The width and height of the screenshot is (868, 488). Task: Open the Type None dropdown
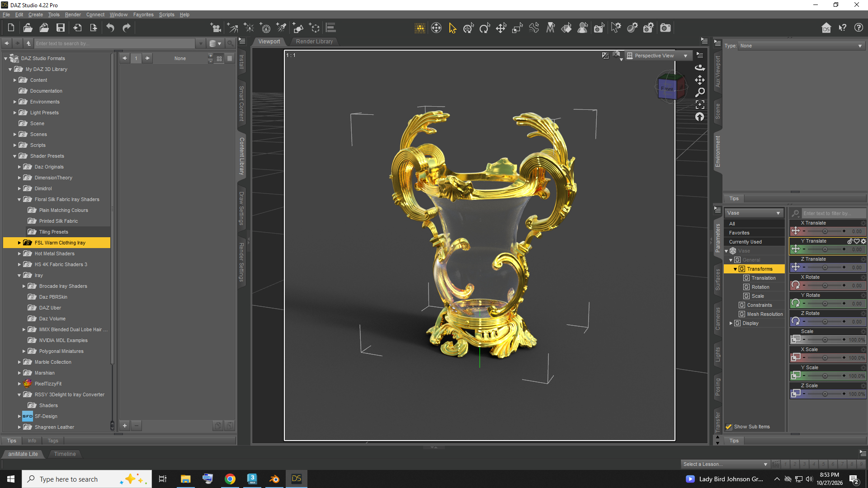coord(801,46)
